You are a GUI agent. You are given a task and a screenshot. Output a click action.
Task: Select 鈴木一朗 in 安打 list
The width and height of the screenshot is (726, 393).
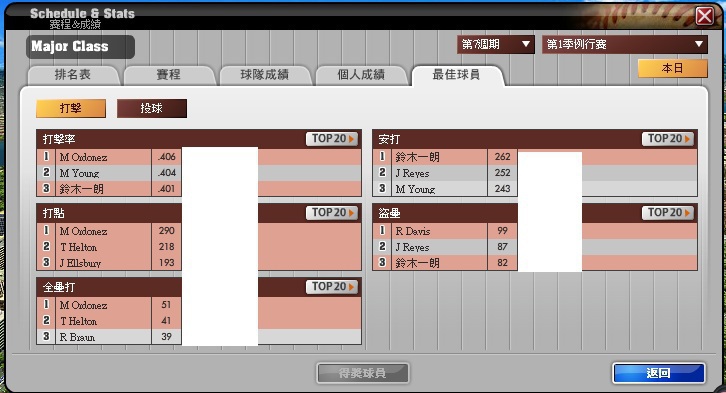(417, 157)
